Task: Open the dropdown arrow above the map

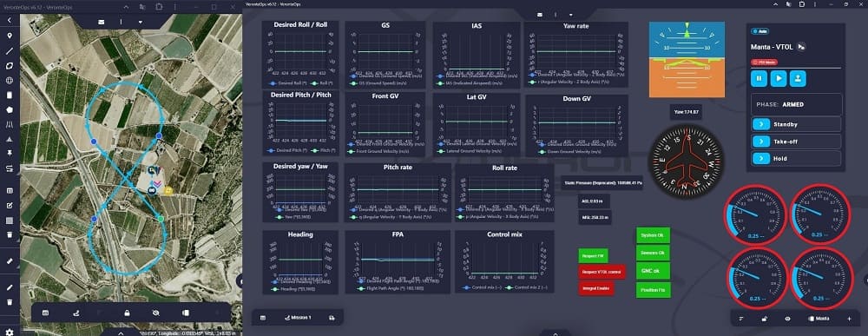Action: (141, 23)
